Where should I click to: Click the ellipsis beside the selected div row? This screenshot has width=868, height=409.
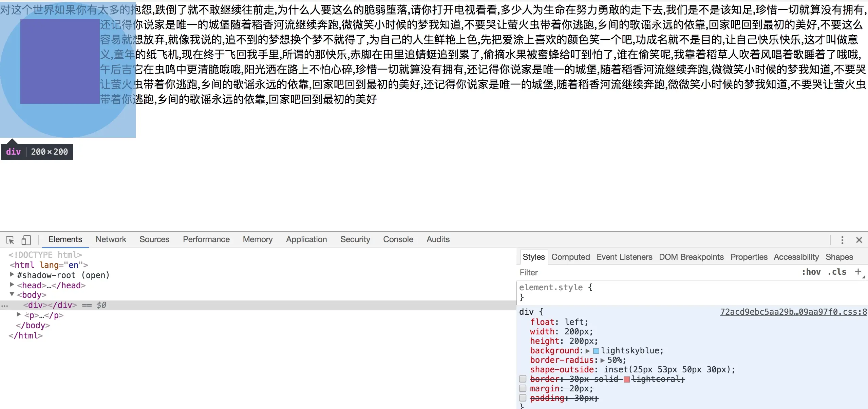[x=4, y=305]
